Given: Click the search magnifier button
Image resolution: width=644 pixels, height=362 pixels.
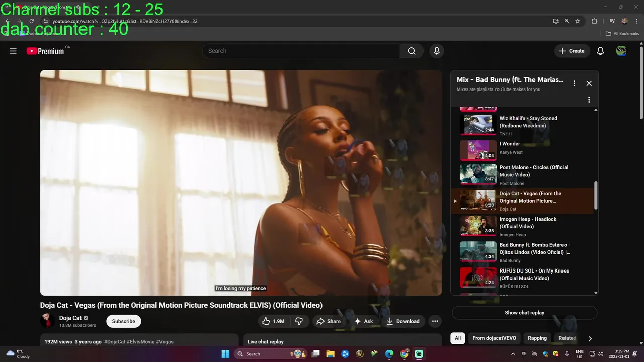Looking at the screenshot, I should coord(412,51).
